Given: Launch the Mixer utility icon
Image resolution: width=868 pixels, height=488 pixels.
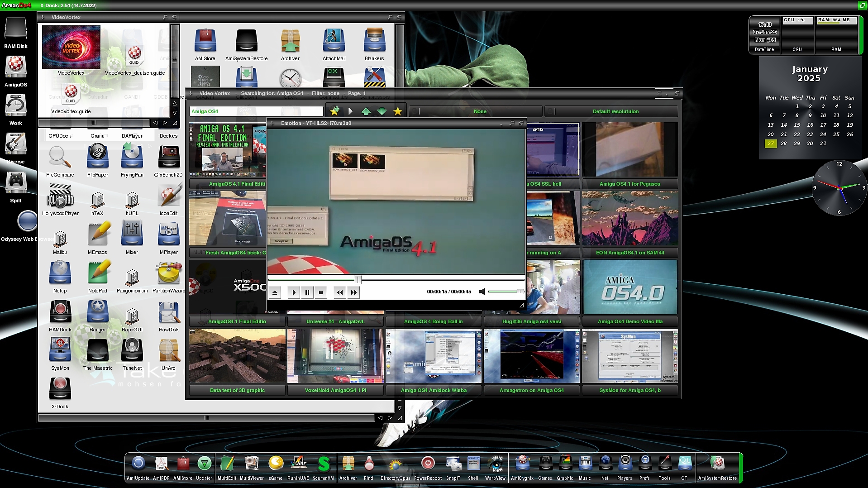Looking at the screenshot, I should coord(132,234).
